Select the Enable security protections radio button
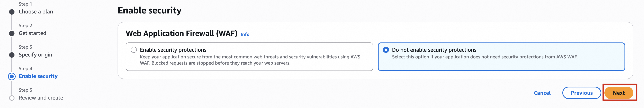Screen dimensions: 644x108 [134, 50]
